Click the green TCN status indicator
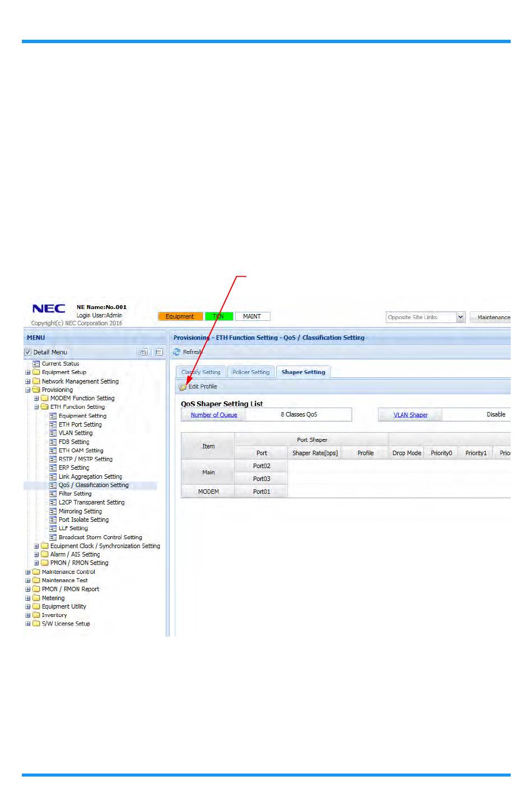 click(x=218, y=316)
